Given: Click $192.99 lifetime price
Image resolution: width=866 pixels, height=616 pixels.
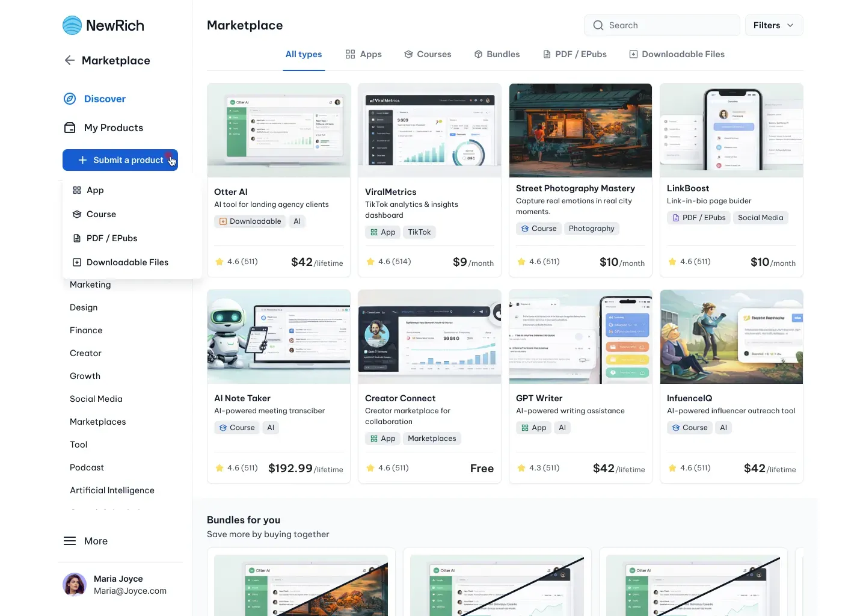Looking at the screenshot, I should 306,469.
